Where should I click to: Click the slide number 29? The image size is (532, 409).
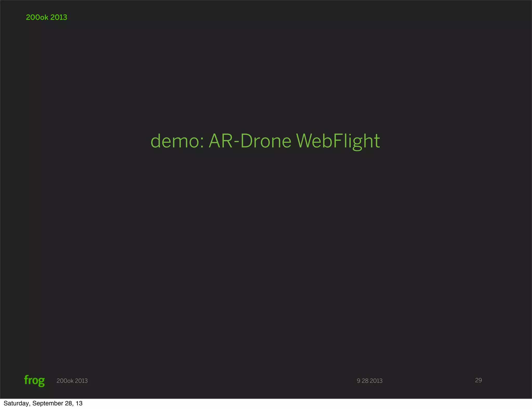478,380
